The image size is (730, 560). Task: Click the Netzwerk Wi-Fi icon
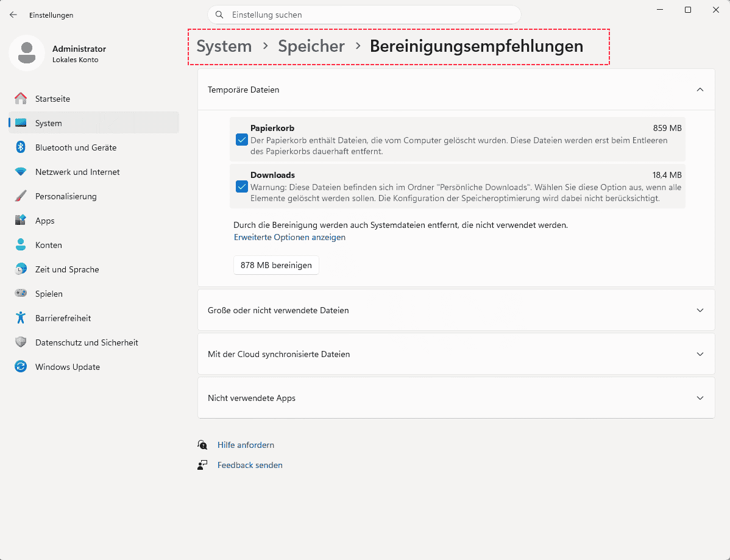(x=21, y=172)
